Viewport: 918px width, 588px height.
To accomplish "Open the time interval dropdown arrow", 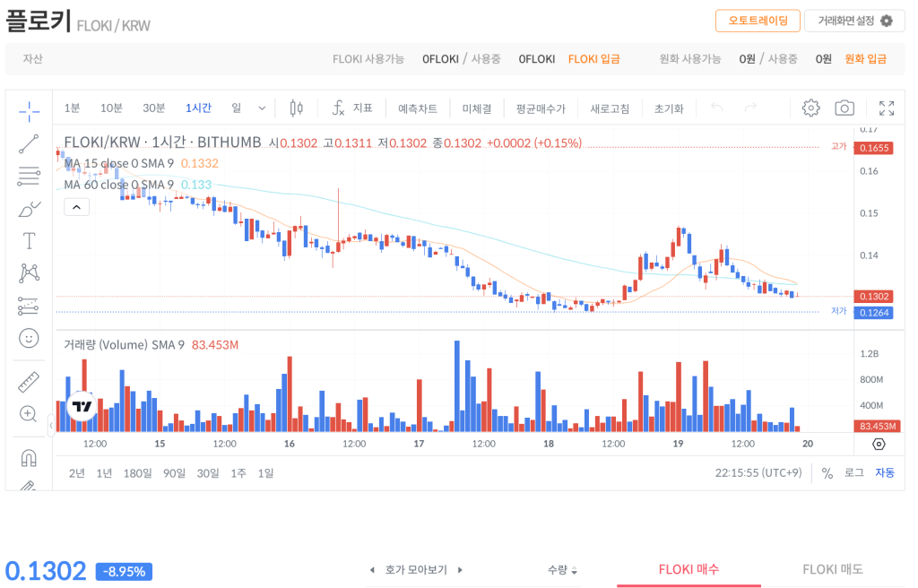I will point(262,108).
